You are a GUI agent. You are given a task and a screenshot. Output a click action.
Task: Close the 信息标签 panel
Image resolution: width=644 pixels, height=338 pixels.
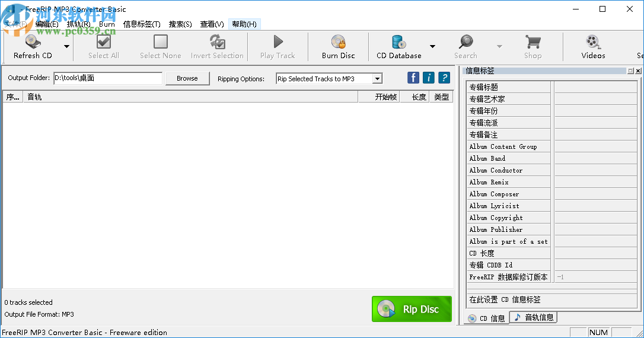pyautogui.click(x=638, y=71)
